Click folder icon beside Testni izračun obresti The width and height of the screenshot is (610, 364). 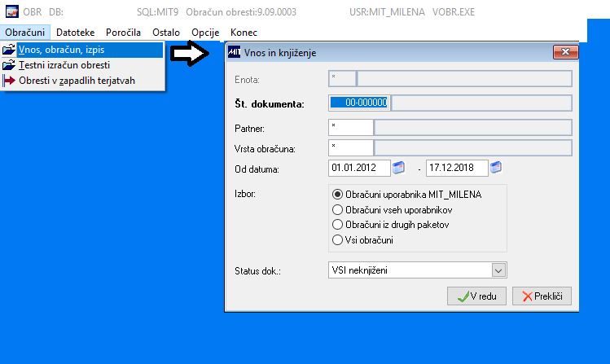pos(9,65)
